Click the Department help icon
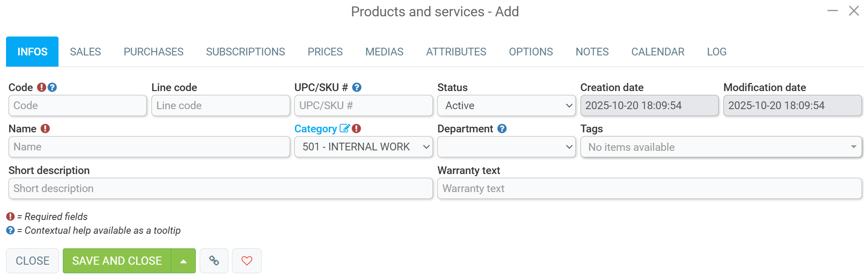 502,128
